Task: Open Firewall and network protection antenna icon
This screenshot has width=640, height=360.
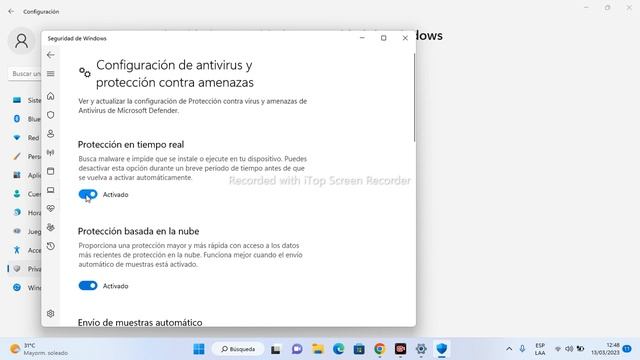Action: pyautogui.click(x=51, y=152)
